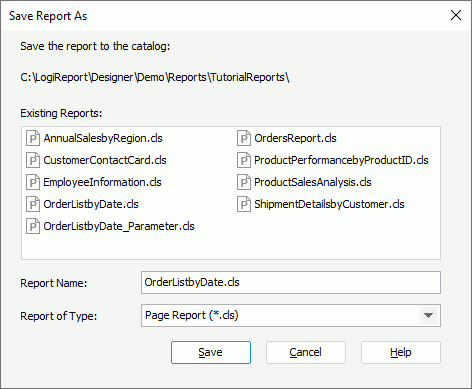Select the OrderListbyDate.cls entry in the list
Viewport: 472px width, 389px height.
tap(91, 204)
